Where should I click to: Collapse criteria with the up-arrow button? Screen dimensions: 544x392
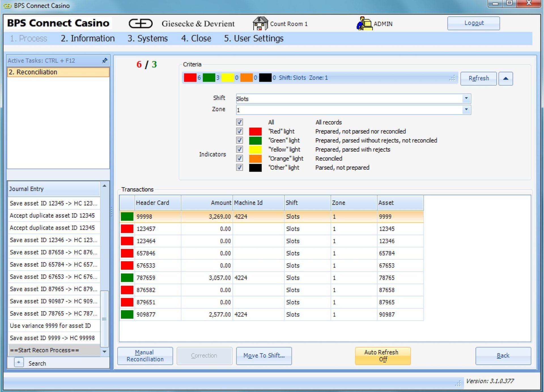[x=505, y=78]
